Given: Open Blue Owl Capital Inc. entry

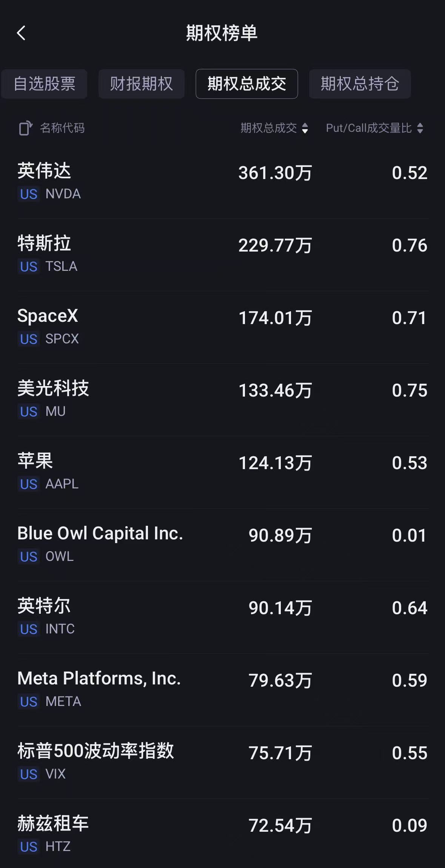Looking at the screenshot, I should (x=223, y=545).
